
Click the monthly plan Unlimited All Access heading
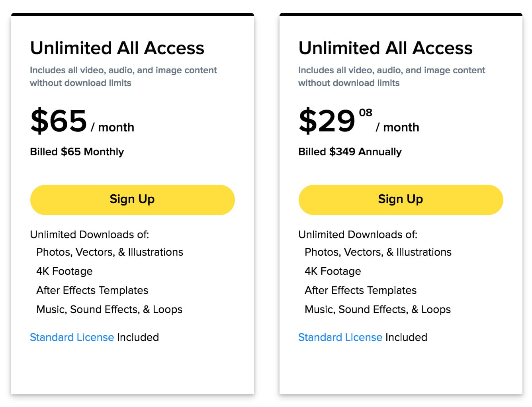(117, 48)
